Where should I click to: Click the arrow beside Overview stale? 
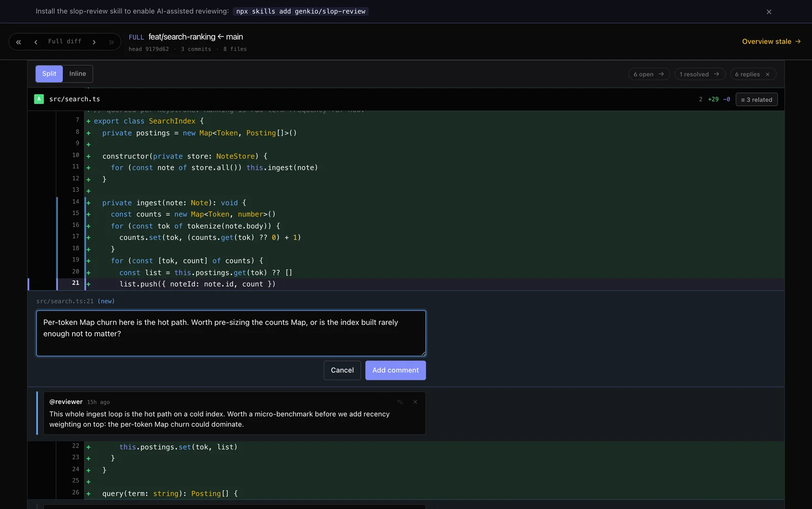click(798, 41)
